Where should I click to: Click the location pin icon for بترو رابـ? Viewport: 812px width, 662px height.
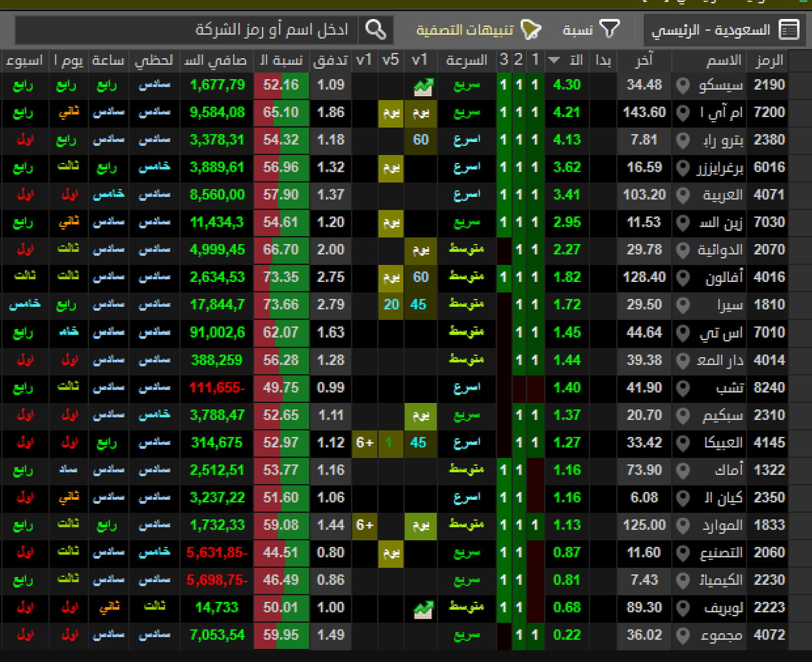tap(683, 140)
